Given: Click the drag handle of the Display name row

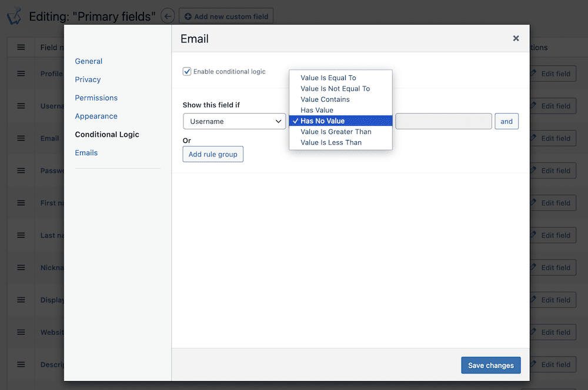Looking at the screenshot, I should 21,300.
